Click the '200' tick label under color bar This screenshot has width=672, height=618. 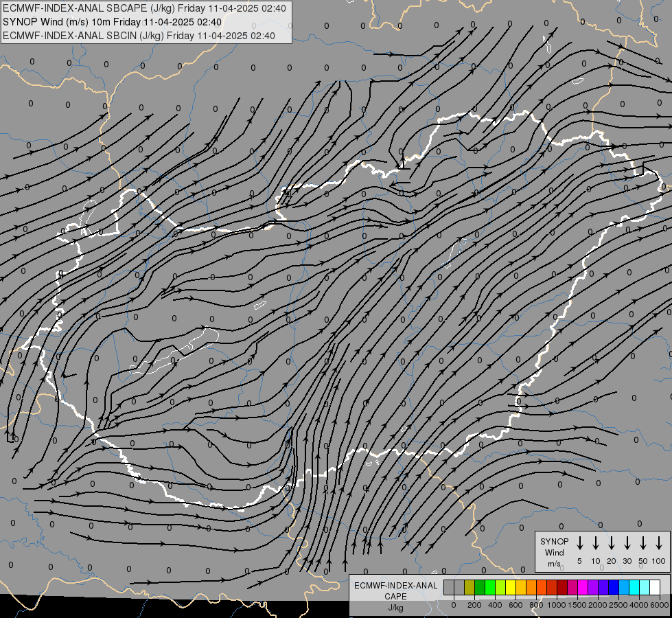point(474,605)
